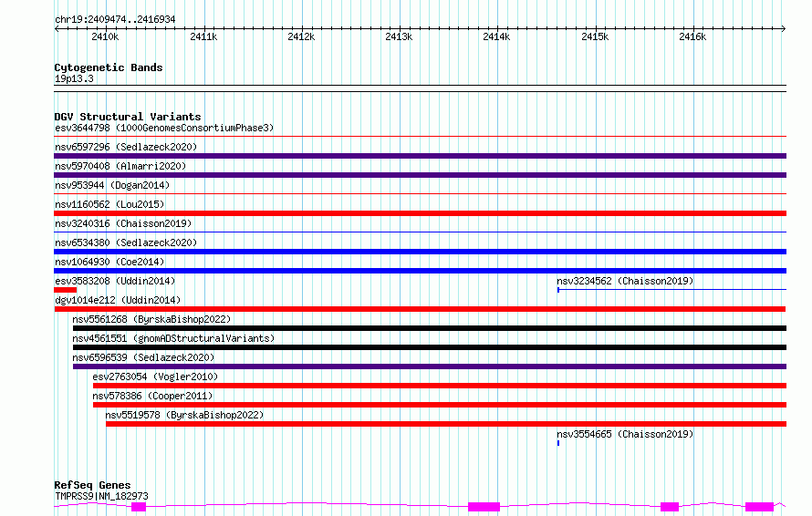Select the nsv5970408 (Almarri2020) variant label

pyautogui.click(x=120, y=166)
